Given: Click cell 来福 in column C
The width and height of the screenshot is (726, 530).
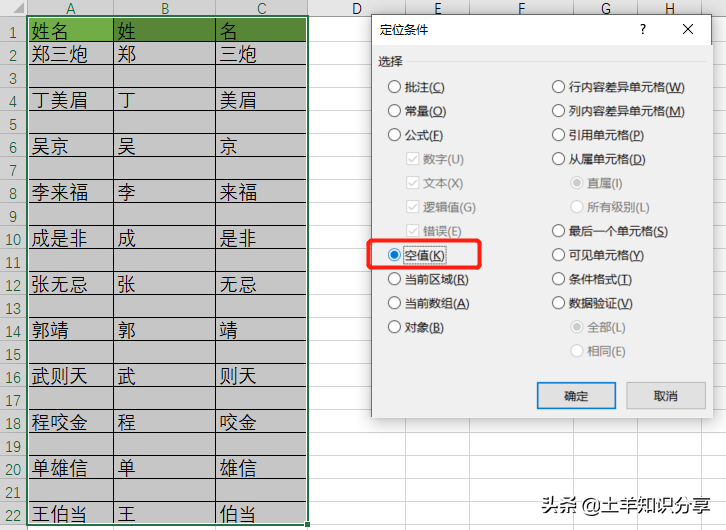Looking at the screenshot, I should tap(261, 192).
